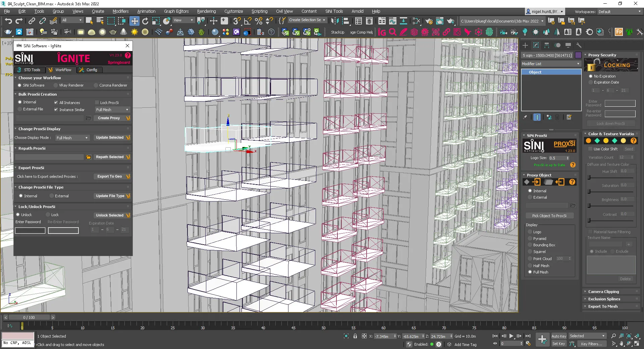Viewport: 644px width, 349px height.
Task: Select the External File radio button
Action: coord(20,109)
